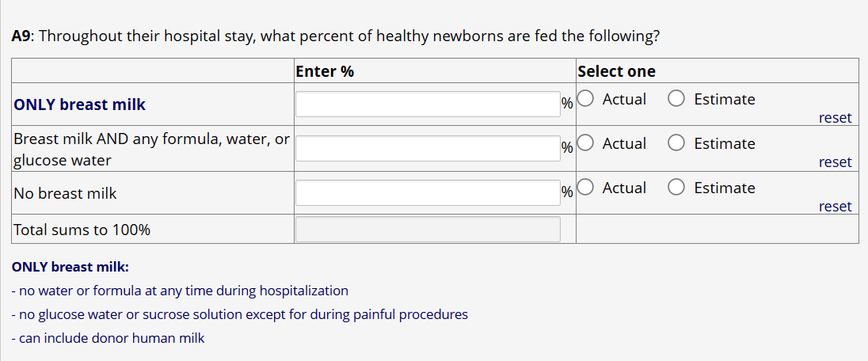Image resolution: width=868 pixels, height=361 pixels.
Task: Click the No breast milk percent input
Action: pos(428,193)
